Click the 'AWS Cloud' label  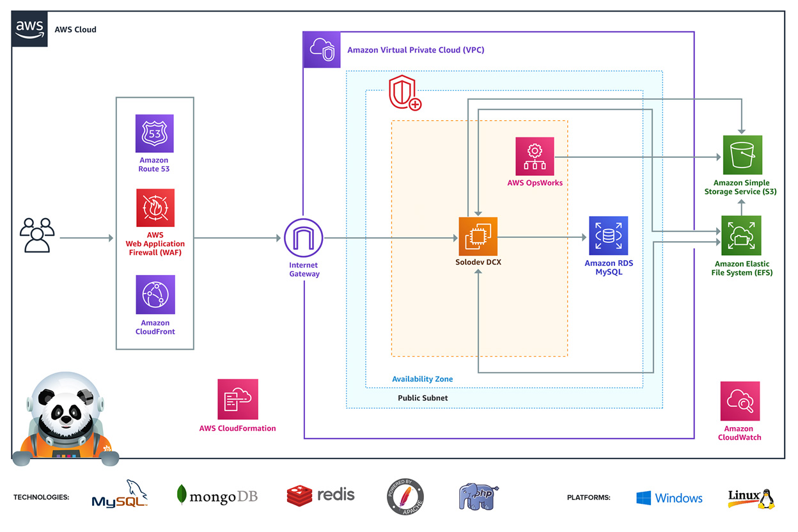point(76,29)
